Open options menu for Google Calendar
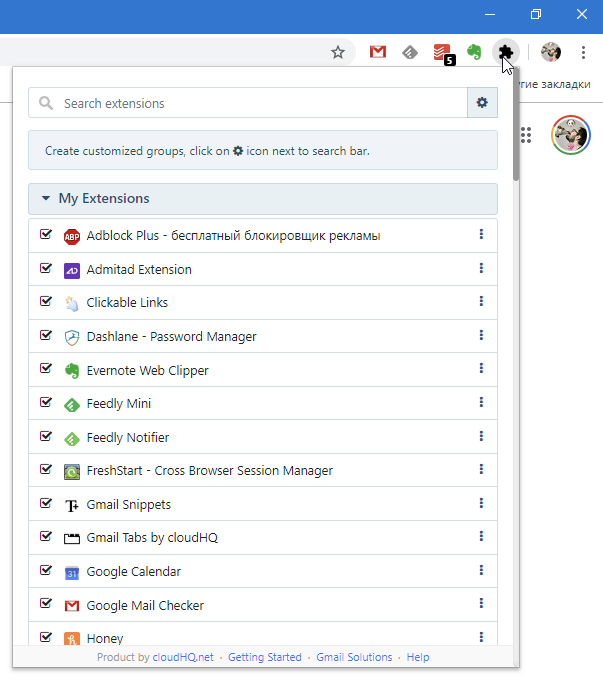This screenshot has width=603, height=684. click(x=481, y=570)
